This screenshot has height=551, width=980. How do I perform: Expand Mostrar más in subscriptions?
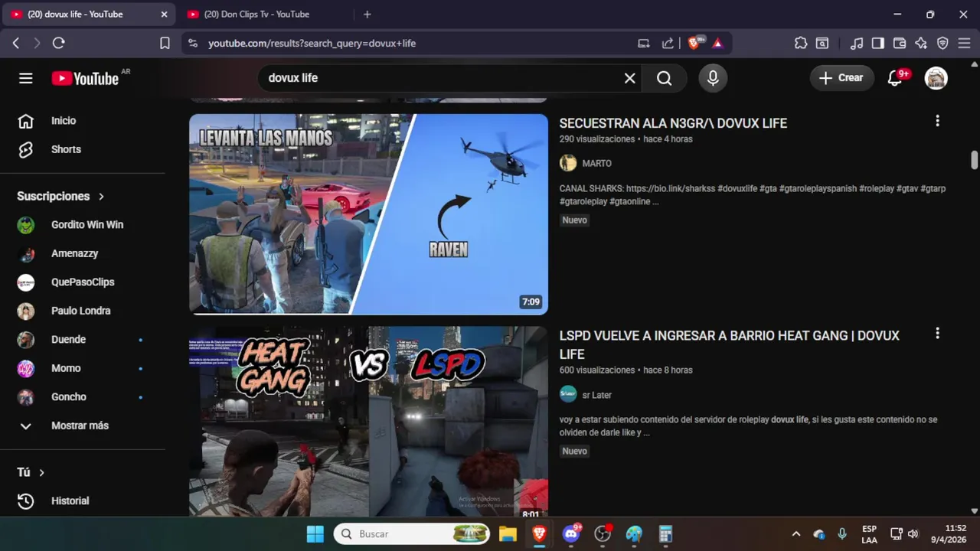(80, 425)
